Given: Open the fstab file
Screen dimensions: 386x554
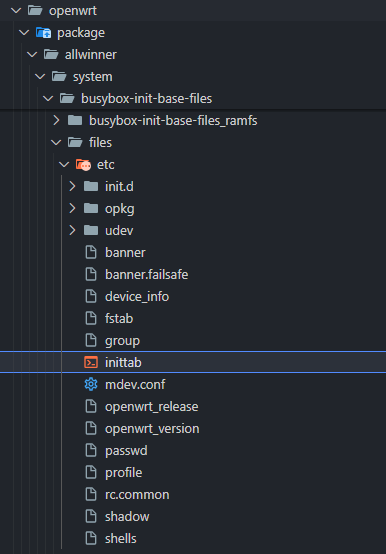Looking at the screenshot, I should pyautogui.click(x=119, y=318).
